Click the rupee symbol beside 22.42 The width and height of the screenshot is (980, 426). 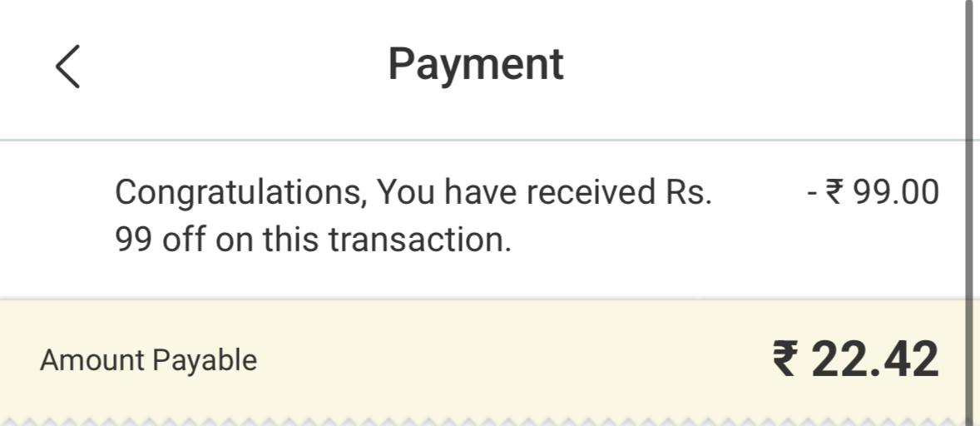click(x=785, y=359)
